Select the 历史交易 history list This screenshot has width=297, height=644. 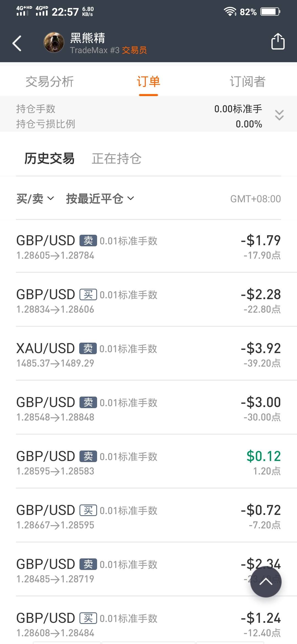click(50, 159)
